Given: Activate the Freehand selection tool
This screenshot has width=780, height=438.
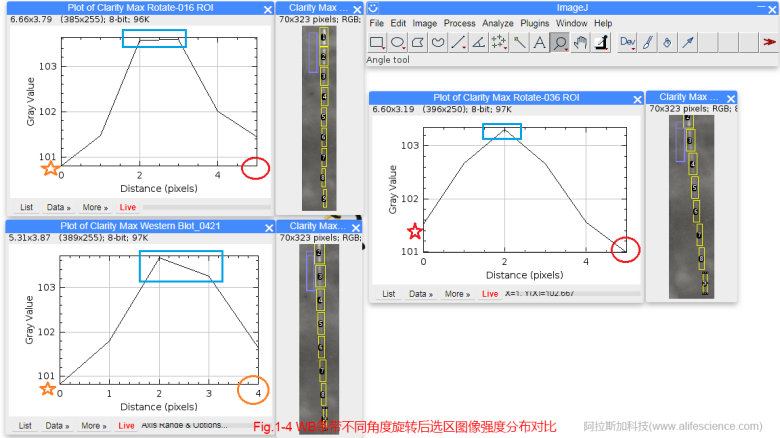Looking at the screenshot, I should (437, 42).
